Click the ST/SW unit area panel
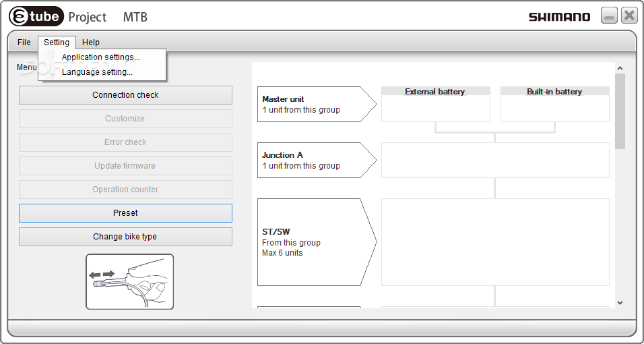The height and width of the screenshot is (344, 644). tap(495, 242)
